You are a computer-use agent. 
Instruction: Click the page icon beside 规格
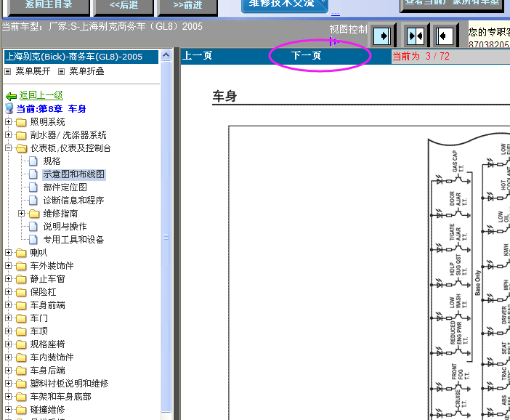click(x=33, y=161)
